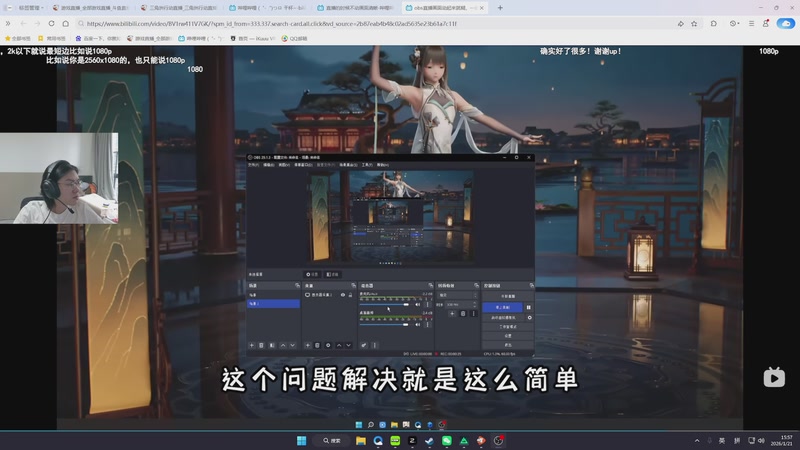Expand the hidden bookmarks double-chevron in the browser toolbar
Viewport: 800px width, 450px height.
[x=8, y=23]
